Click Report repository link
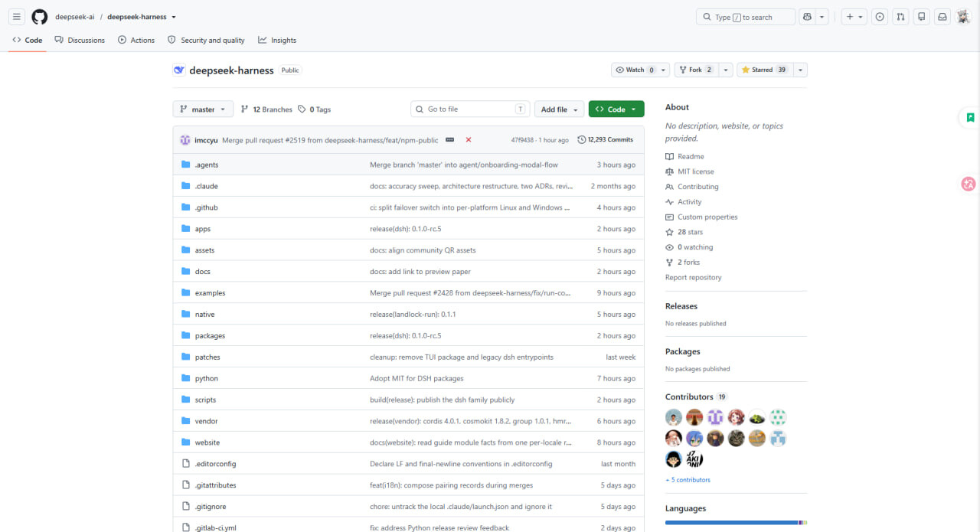The height and width of the screenshot is (532, 980). coord(694,278)
